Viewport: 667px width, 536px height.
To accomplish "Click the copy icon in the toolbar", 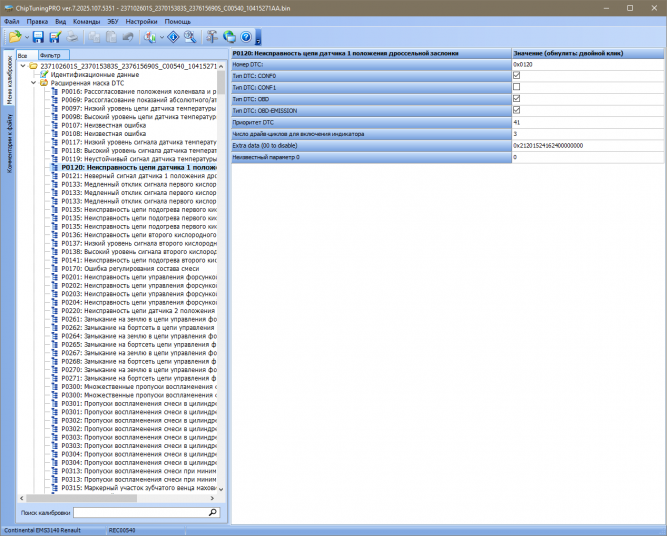I will 94,37.
